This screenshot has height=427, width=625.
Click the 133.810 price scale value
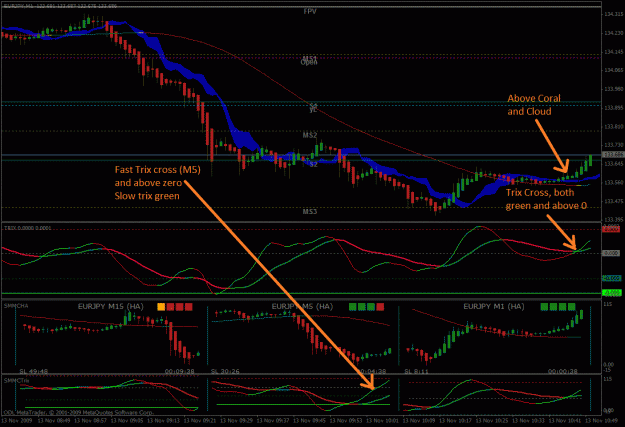pyautogui.click(x=613, y=127)
